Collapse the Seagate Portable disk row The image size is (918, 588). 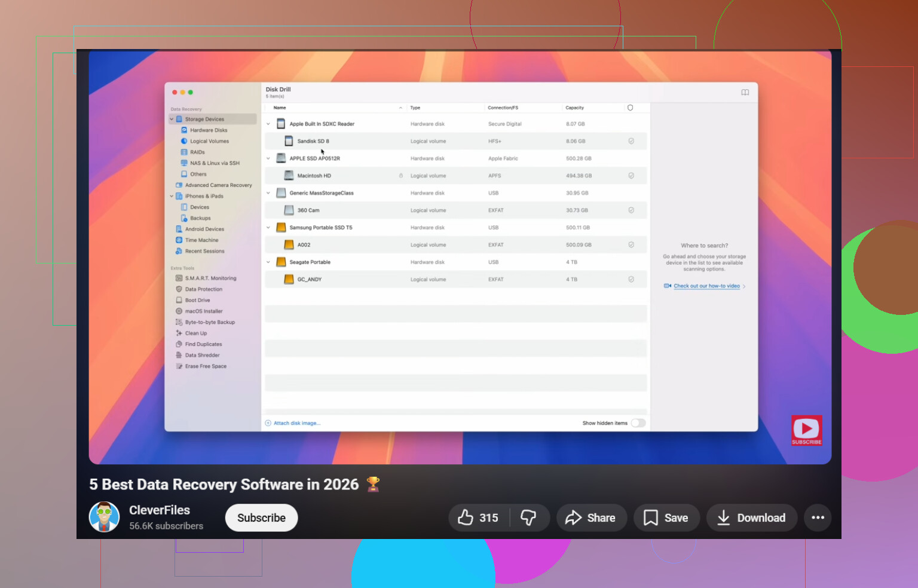(268, 262)
